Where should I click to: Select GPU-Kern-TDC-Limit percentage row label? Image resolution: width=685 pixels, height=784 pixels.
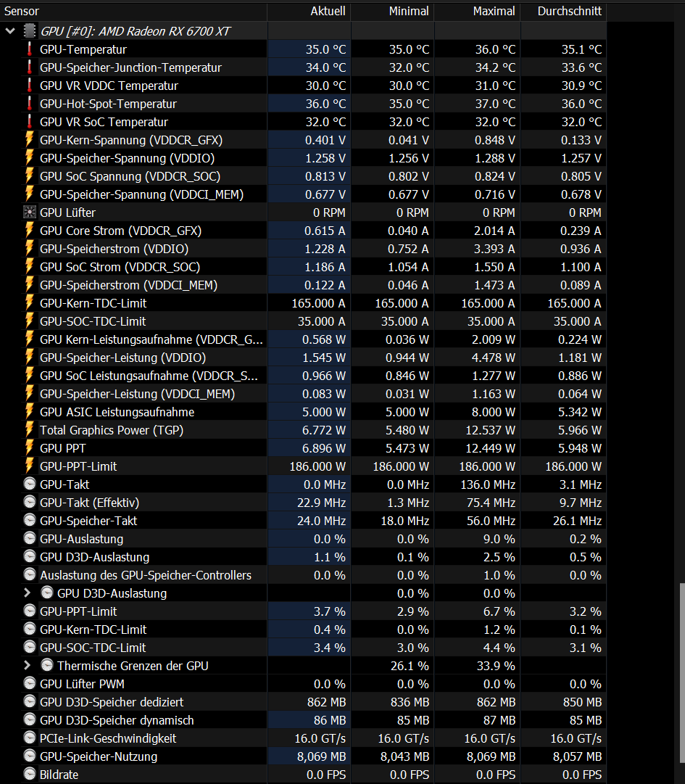pos(94,630)
